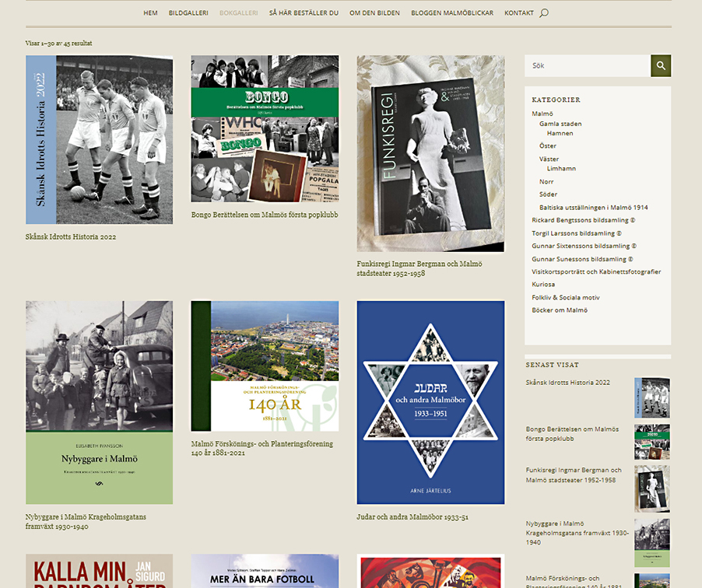Open BILDGALLERI menu item
Viewport: 702px width, 588px height.
click(x=188, y=13)
